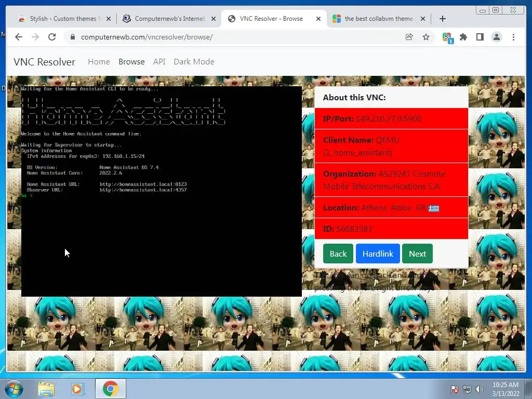Open the volume speaker tray icon

click(x=480, y=389)
